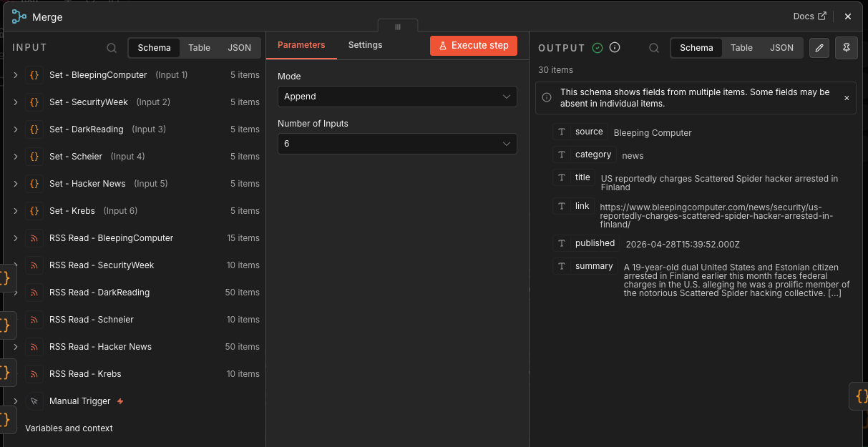Switch OUTPUT view to JSON
868x447 pixels.
click(781, 48)
